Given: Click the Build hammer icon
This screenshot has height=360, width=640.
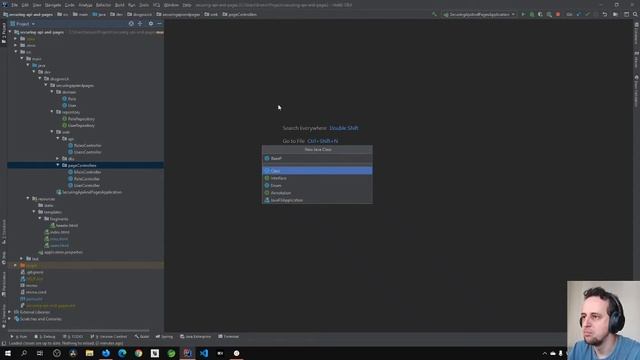Looking at the screenshot, I should coord(434,14).
